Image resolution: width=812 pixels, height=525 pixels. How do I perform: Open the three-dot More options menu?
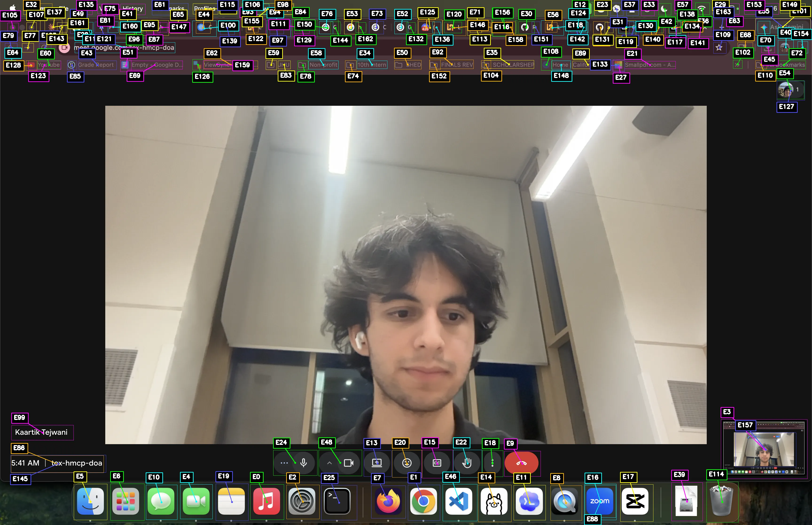[x=492, y=463]
